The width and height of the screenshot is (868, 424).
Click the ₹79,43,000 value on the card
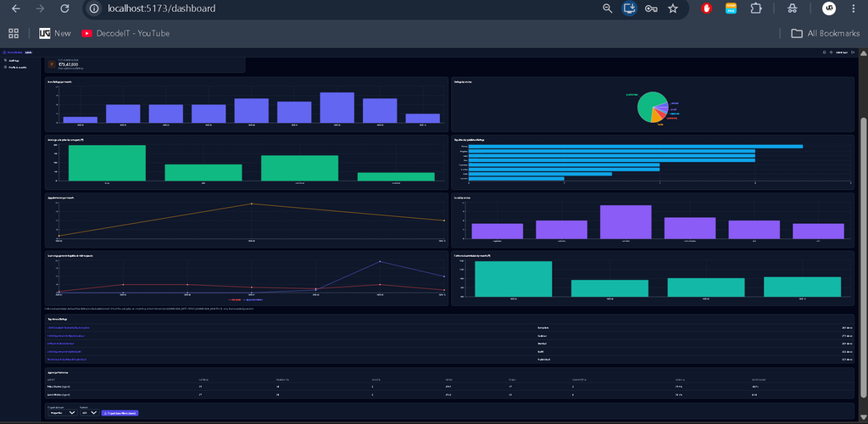click(x=68, y=64)
